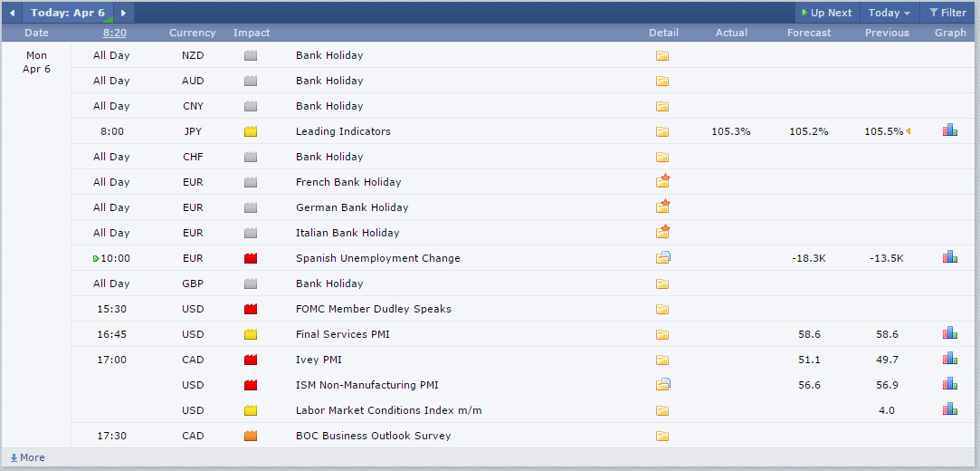Viewport: 980px width, 471px height.
Task: Open detail folder for French Bank Holiday
Action: (x=663, y=181)
